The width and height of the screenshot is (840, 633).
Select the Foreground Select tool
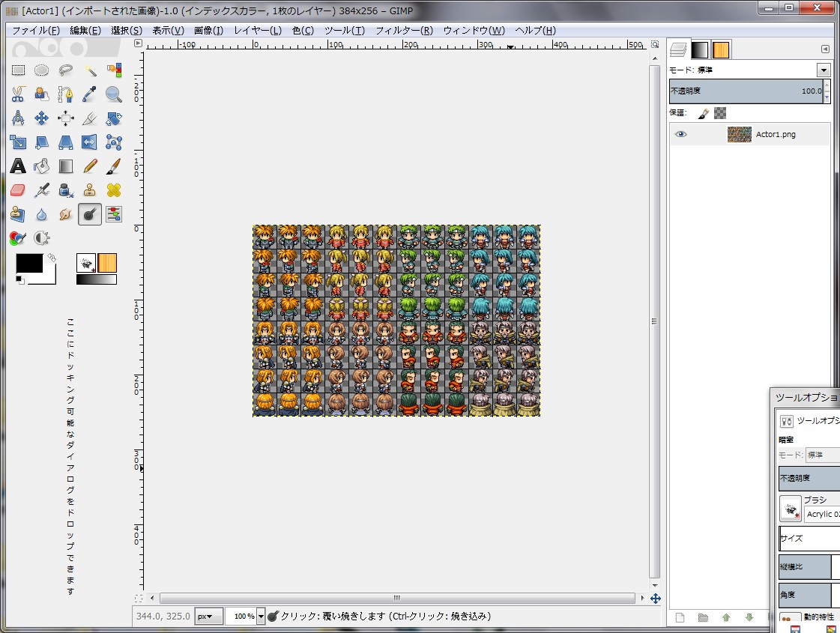tap(42, 94)
